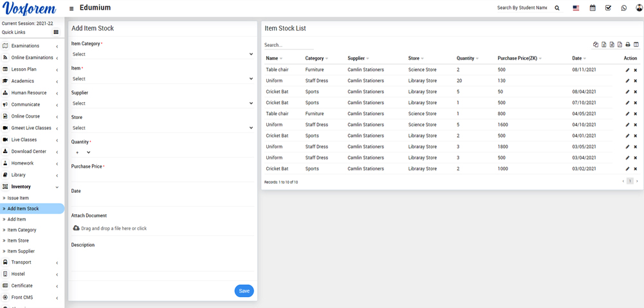Open the Supplier dropdown
The image size is (644, 308).
click(162, 104)
